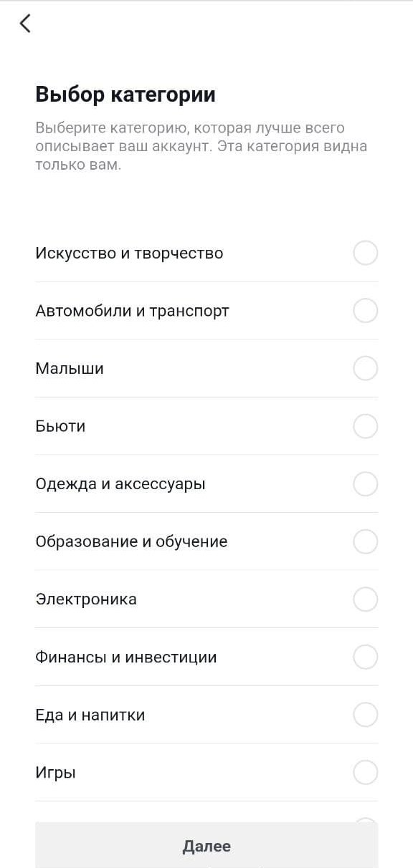The height and width of the screenshot is (868, 413).
Task: Go back using the top-left arrow
Action: 25,24
